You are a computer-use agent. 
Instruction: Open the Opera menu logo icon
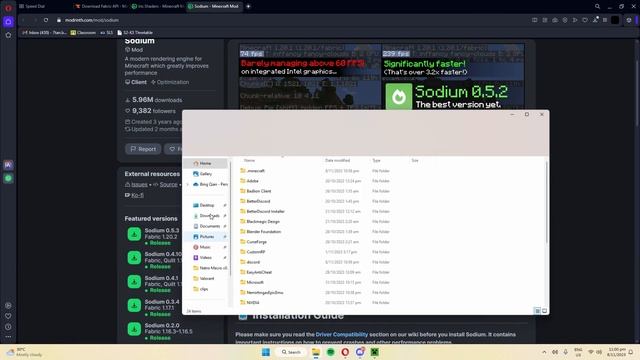[8, 8]
